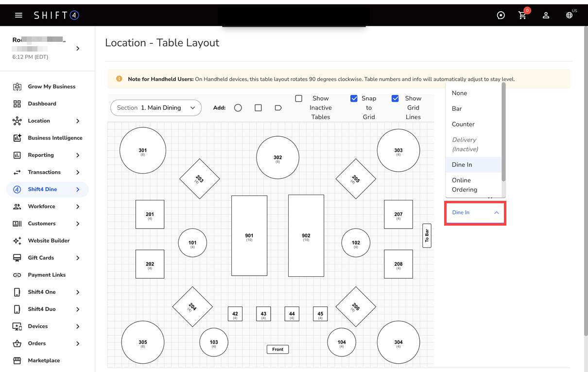
Task: Uncheck Snap to Grid checkbox
Action: click(x=354, y=98)
